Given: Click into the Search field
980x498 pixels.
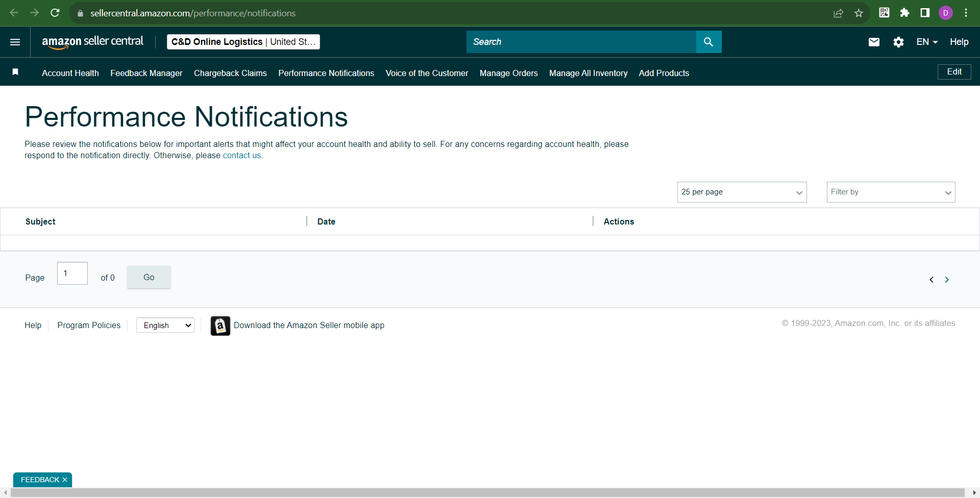Looking at the screenshot, I should click(x=581, y=42).
